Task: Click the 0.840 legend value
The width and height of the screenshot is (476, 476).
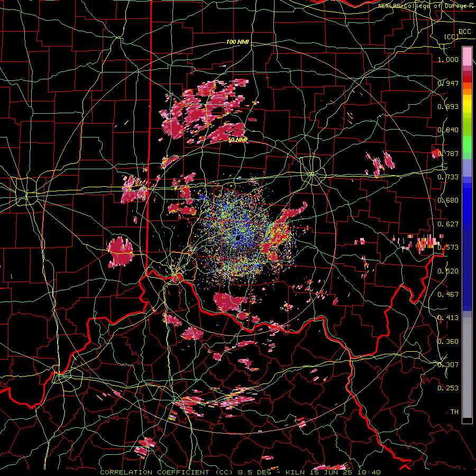Action: (448, 130)
